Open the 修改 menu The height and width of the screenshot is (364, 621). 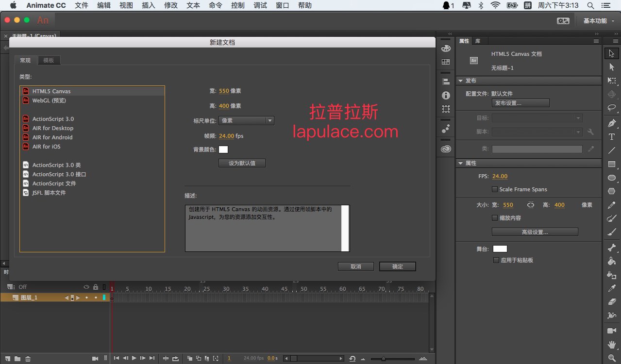click(171, 5)
